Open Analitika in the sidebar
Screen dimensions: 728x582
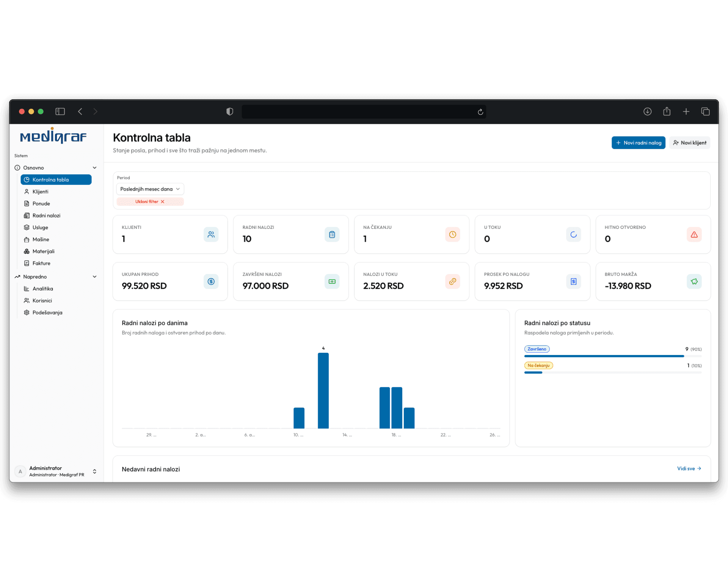coord(56,289)
